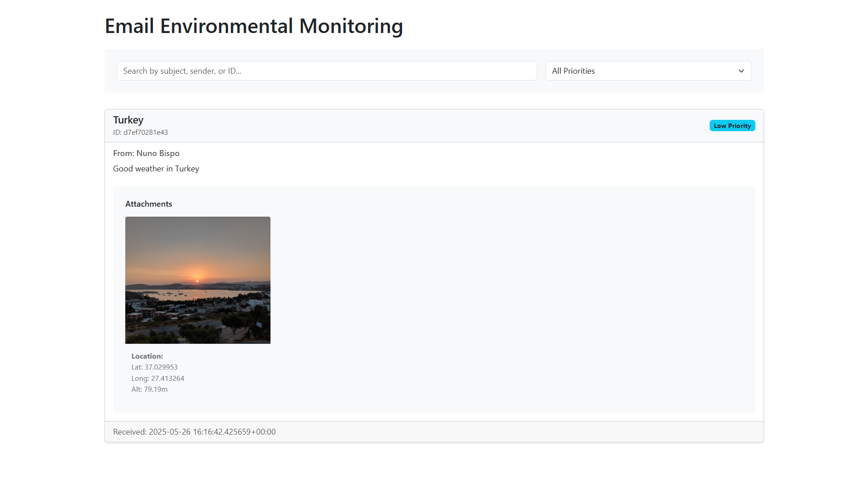Viewport: 868px width, 488px height.
Task: Choose a priority from the filter combo box
Action: [x=648, y=71]
